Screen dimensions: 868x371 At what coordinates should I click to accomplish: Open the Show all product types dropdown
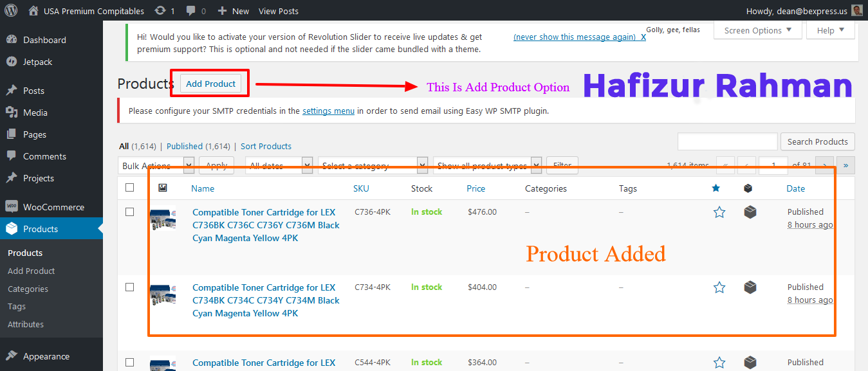[x=487, y=165]
